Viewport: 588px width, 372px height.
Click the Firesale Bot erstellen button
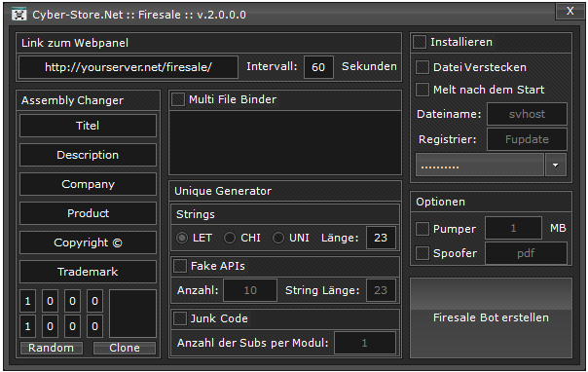491,317
